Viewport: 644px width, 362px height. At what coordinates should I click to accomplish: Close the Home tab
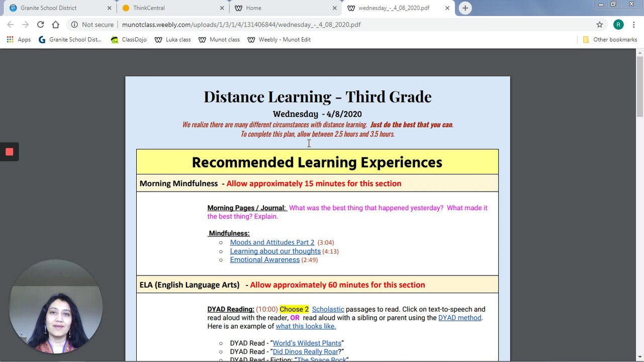(334, 8)
